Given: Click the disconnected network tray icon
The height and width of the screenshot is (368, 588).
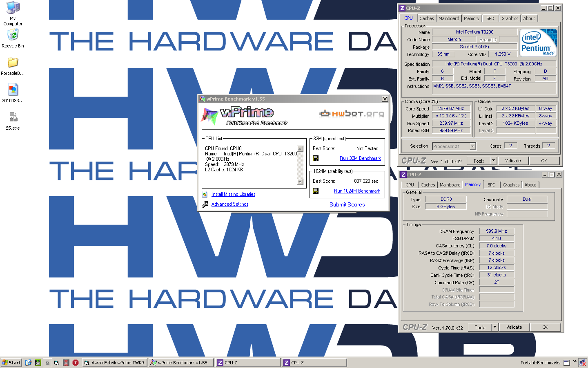Looking at the screenshot, I should [583, 363].
